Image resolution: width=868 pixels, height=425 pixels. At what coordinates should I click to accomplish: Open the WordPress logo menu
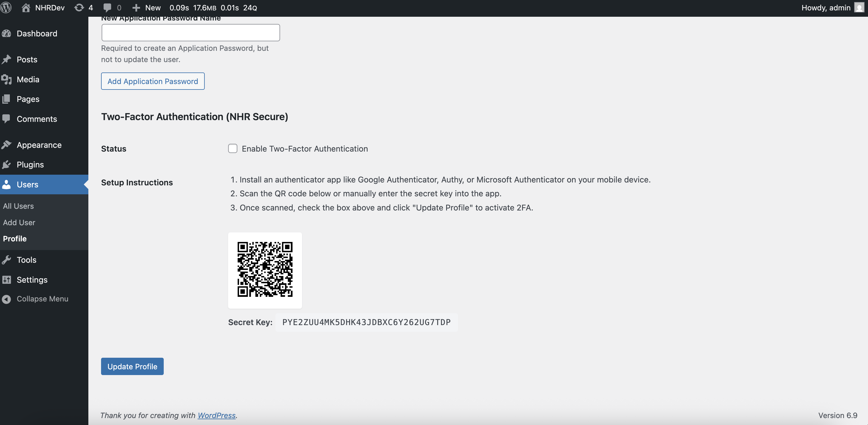coord(6,8)
